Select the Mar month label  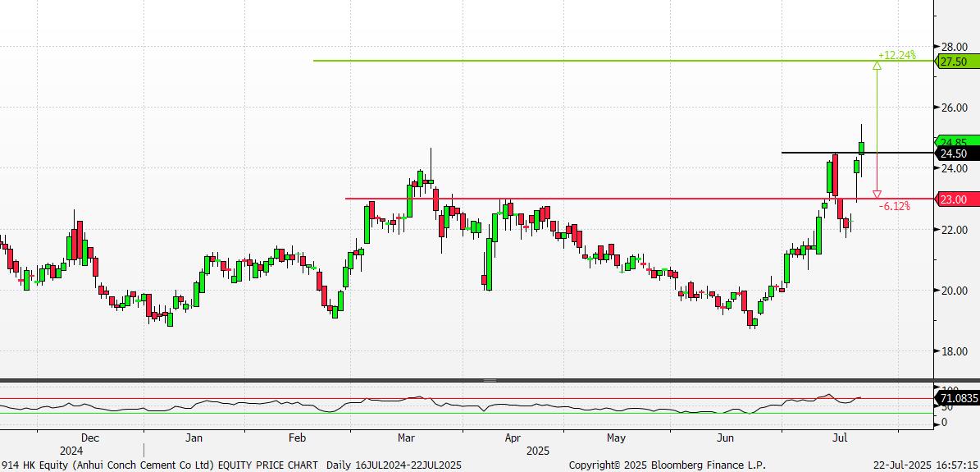[x=407, y=438]
